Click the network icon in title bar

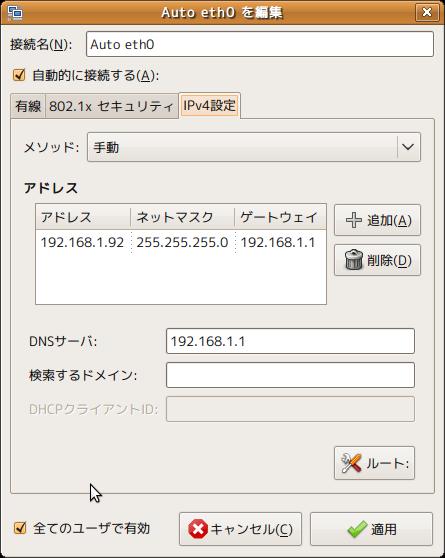coord(15,13)
